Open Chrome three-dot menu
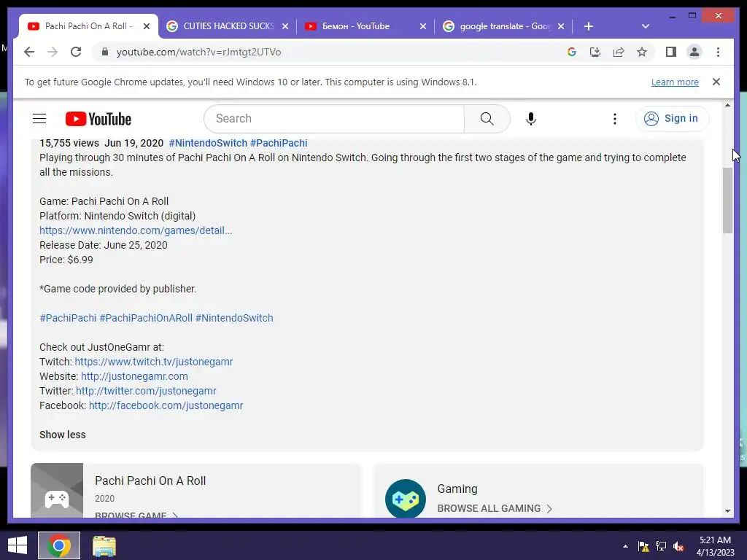This screenshot has width=747, height=560. coord(718,52)
